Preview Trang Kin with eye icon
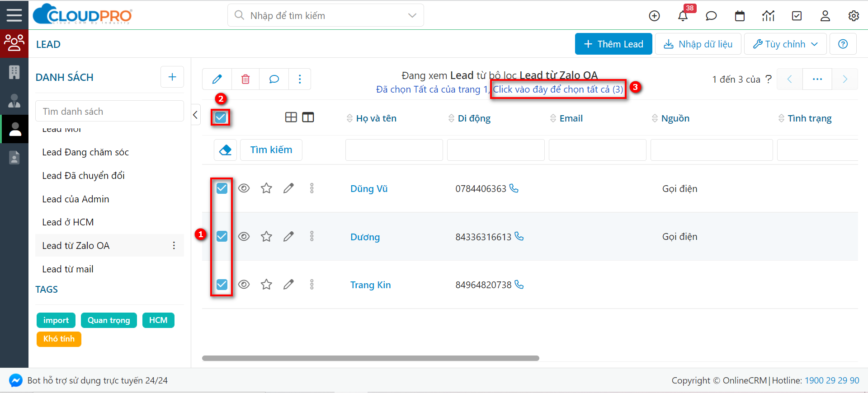The image size is (868, 393). pyautogui.click(x=244, y=284)
